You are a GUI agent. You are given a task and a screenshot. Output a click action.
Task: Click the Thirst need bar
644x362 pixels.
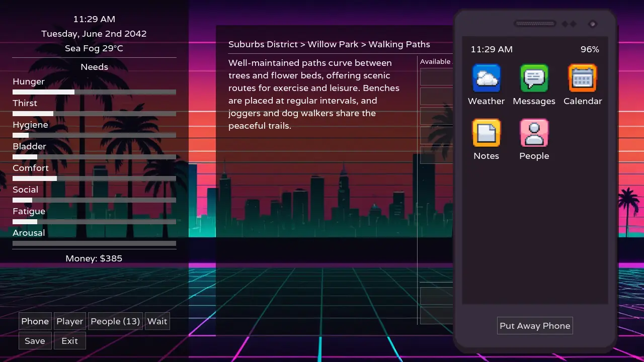click(x=94, y=114)
